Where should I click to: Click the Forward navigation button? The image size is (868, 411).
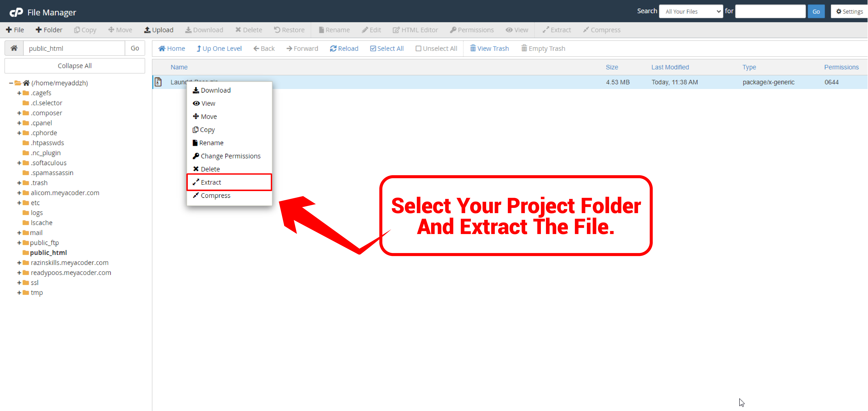pos(302,48)
